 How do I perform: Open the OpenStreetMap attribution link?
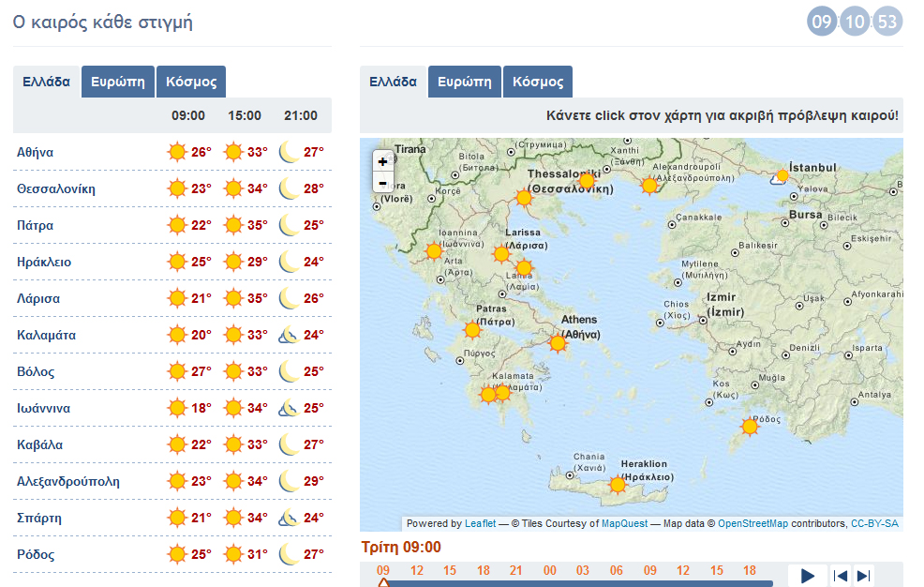753,523
